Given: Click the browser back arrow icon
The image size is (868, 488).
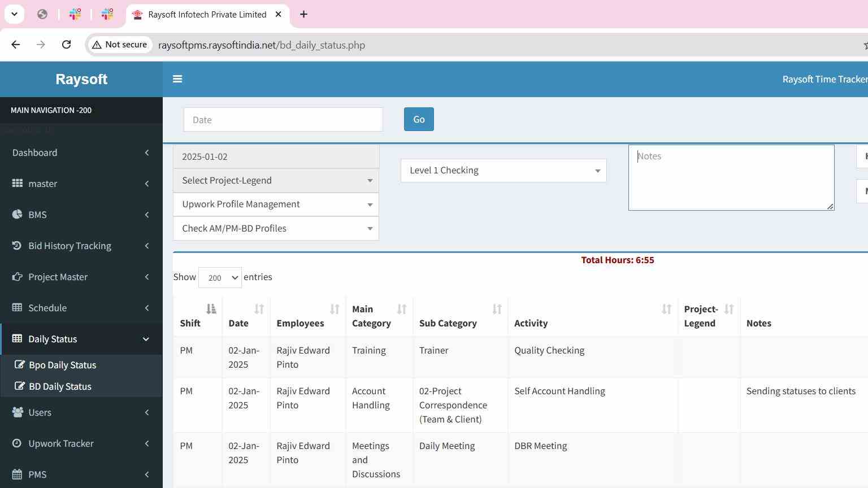Looking at the screenshot, I should point(16,45).
